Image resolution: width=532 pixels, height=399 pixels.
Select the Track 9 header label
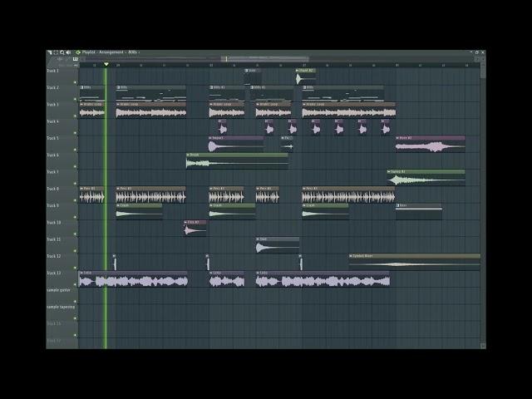(52, 205)
